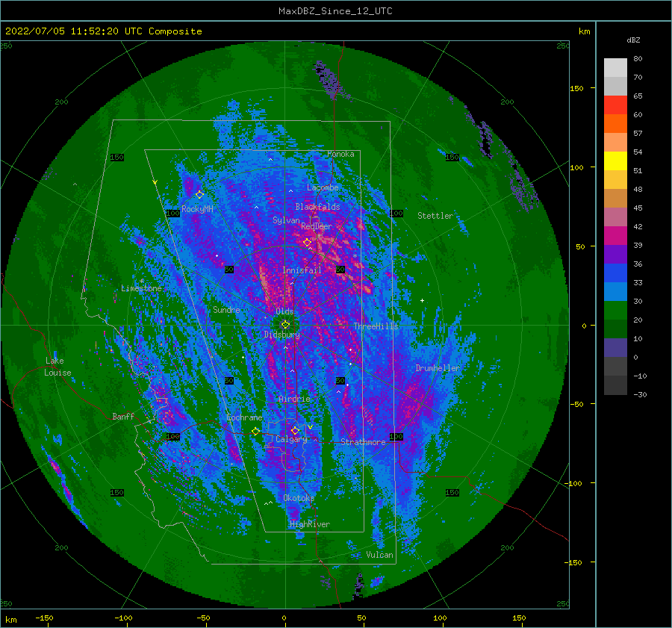Click the yellow diamond marker above Calgary label
The width and height of the screenshot is (672, 628).
point(295,430)
